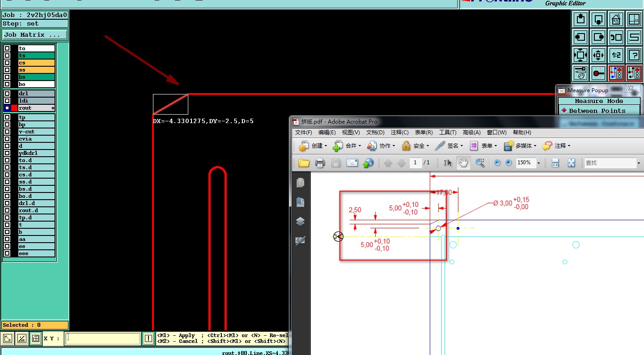Click the Job Matrix ... button
This screenshot has width=644, height=355.
tap(35, 34)
